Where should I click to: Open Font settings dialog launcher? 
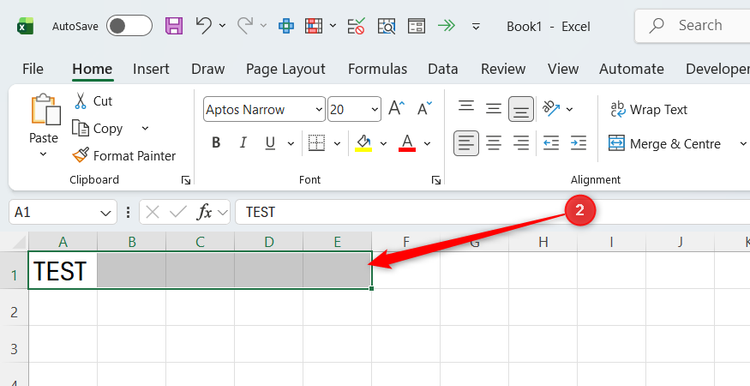[x=436, y=180]
